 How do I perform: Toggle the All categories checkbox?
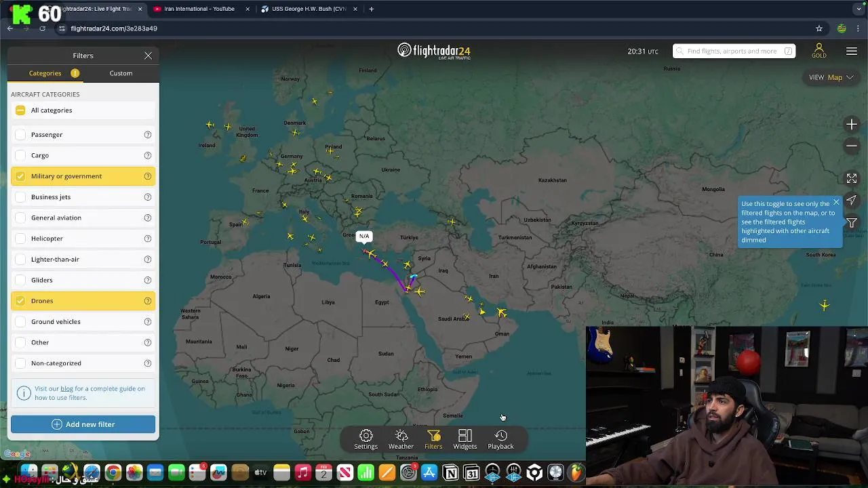click(x=20, y=110)
